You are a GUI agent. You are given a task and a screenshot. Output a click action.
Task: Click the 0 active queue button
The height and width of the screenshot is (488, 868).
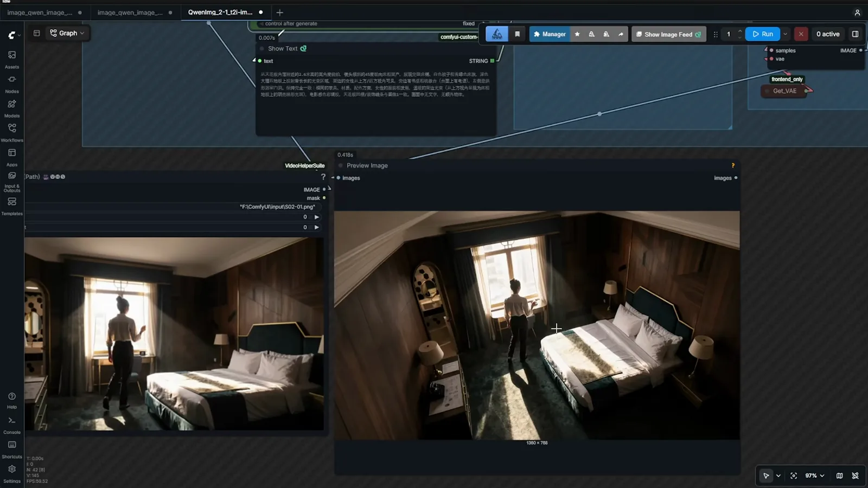(828, 34)
